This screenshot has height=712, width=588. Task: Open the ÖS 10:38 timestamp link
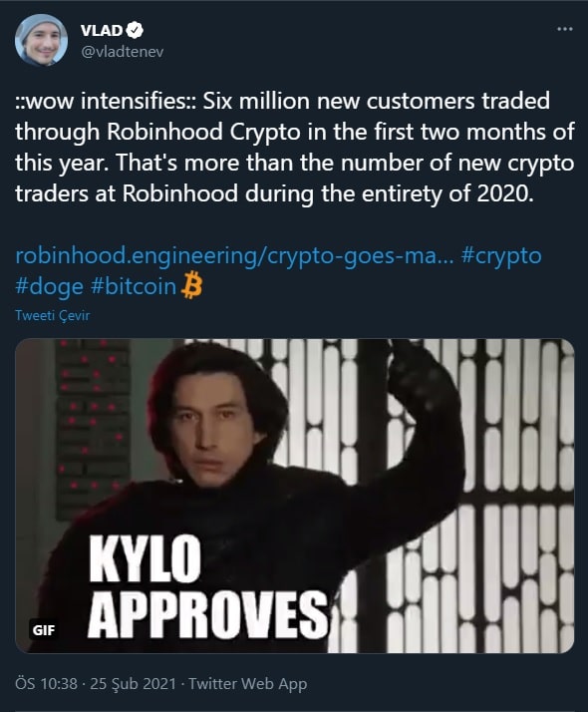click(x=46, y=683)
